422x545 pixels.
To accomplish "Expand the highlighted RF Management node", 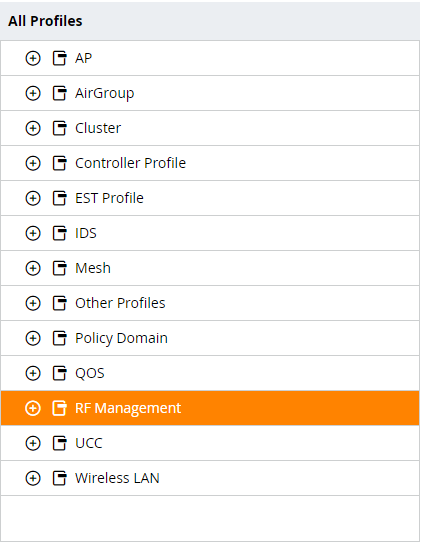I will (33, 408).
